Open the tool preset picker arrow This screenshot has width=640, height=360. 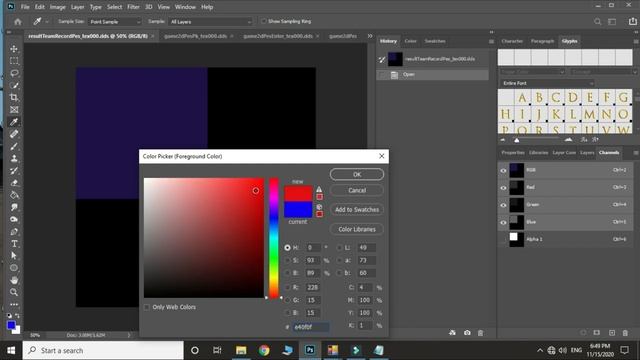(47, 22)
